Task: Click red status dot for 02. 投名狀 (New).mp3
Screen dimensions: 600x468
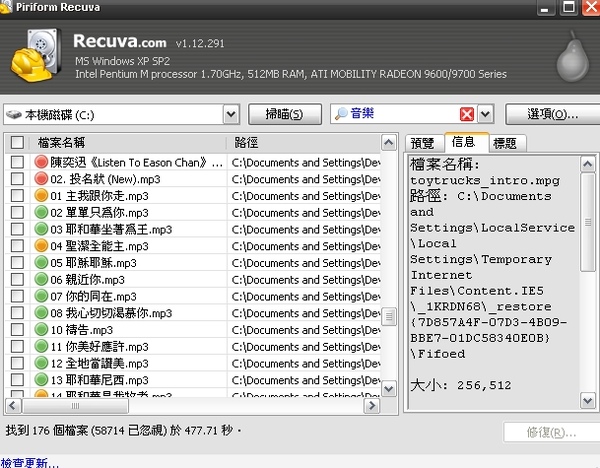Action: click(41, 179)
